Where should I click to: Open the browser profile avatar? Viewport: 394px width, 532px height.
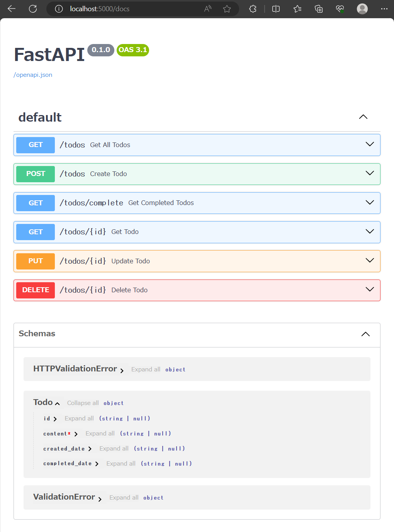(x=362, y=9)
